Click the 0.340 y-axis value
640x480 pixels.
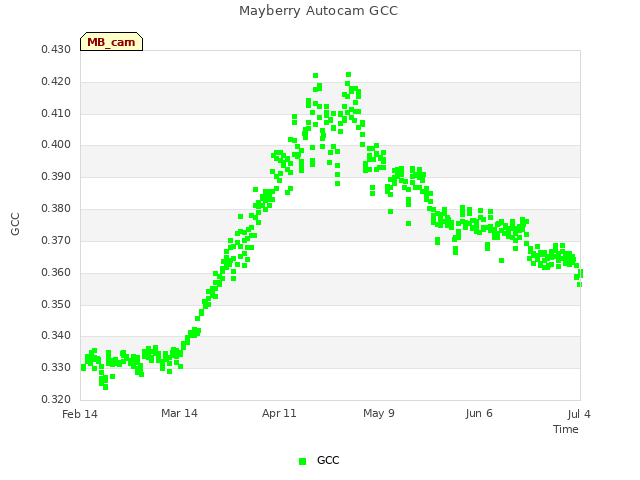[56, 336]
